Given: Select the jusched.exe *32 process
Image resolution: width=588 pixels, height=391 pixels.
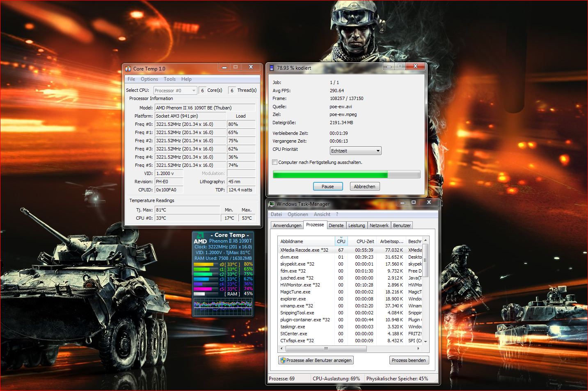Looking at the screenshot, I should pos(350,278).
